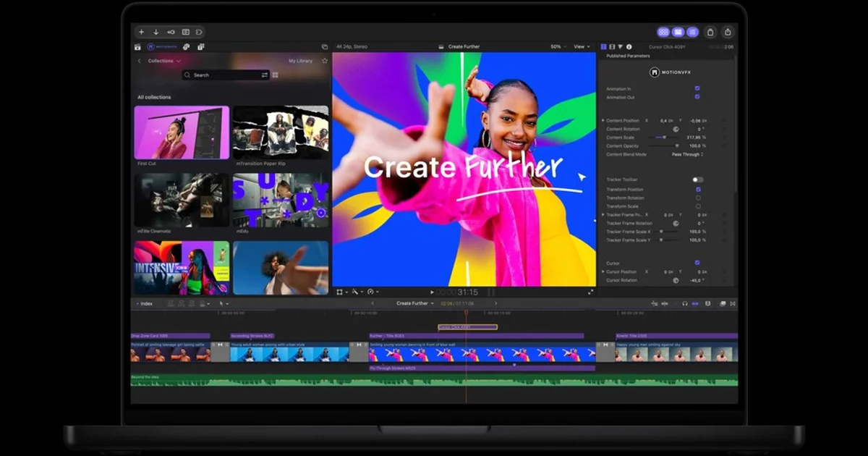Open the 50% viewer zoom dropdown
Image resolution: width=868 pixels, height=456 pixels.
coord(558,46)
